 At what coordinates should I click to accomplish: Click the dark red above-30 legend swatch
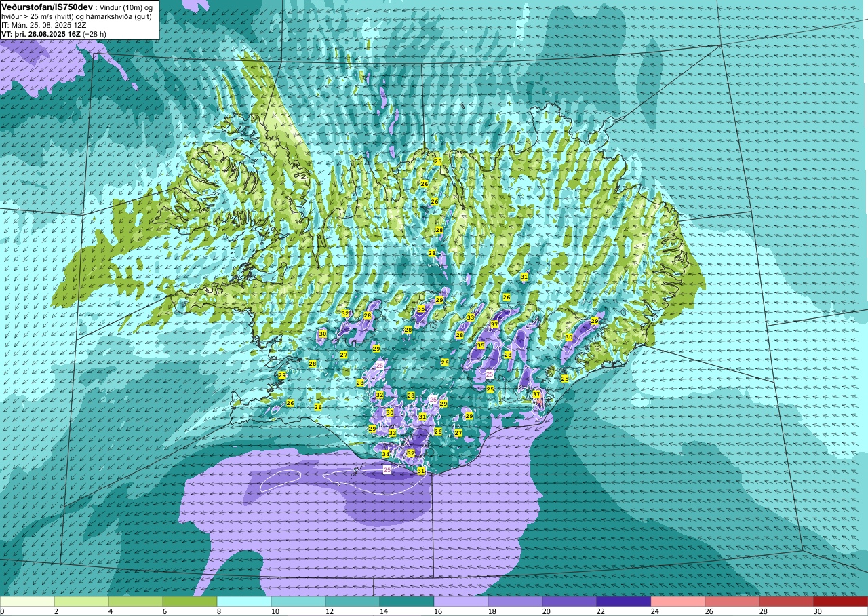(841, 601)
